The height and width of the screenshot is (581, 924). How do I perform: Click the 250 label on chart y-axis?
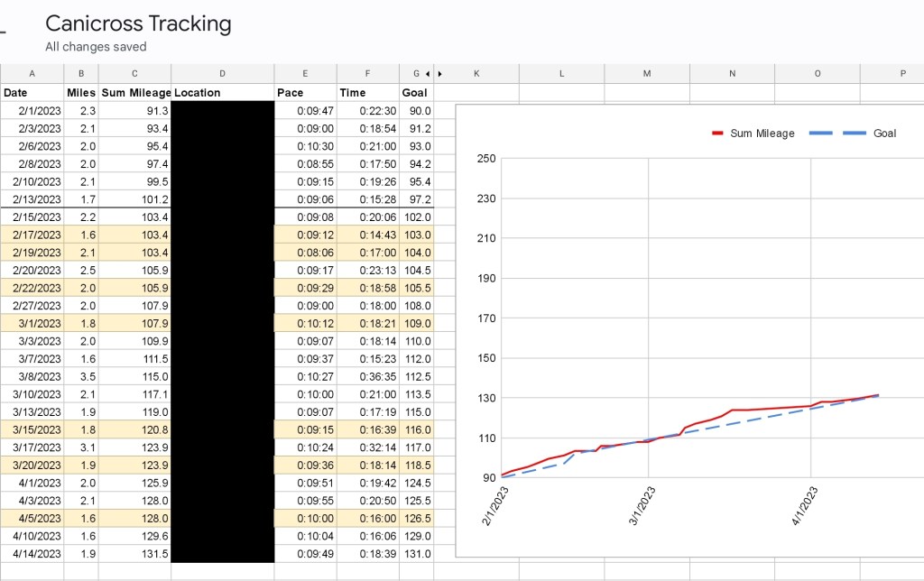[485, 159]
